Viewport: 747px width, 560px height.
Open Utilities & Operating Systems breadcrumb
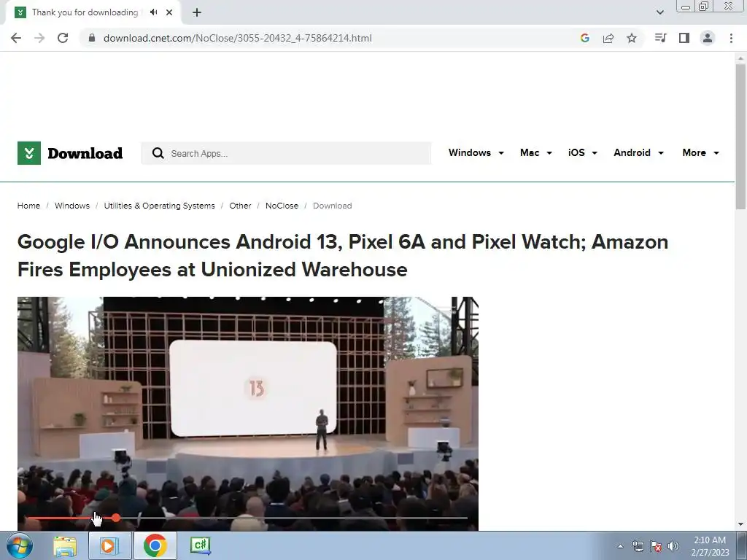[x=159, y=206]
